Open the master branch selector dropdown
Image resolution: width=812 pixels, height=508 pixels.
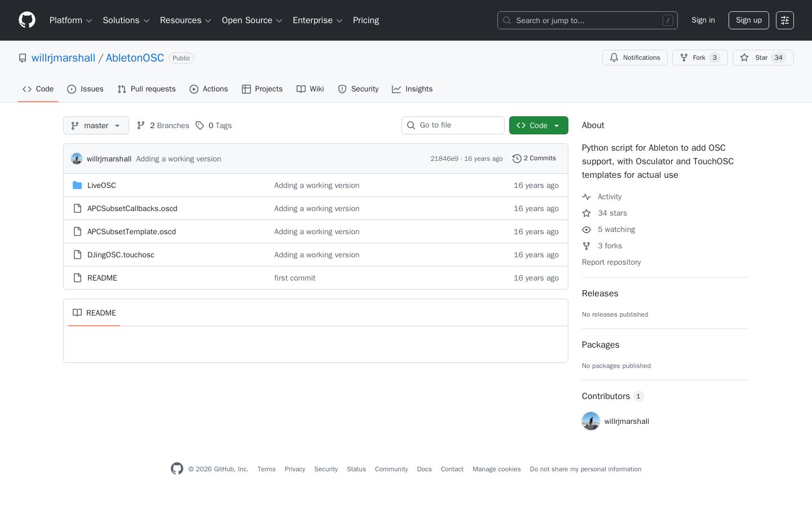(96, 125)
